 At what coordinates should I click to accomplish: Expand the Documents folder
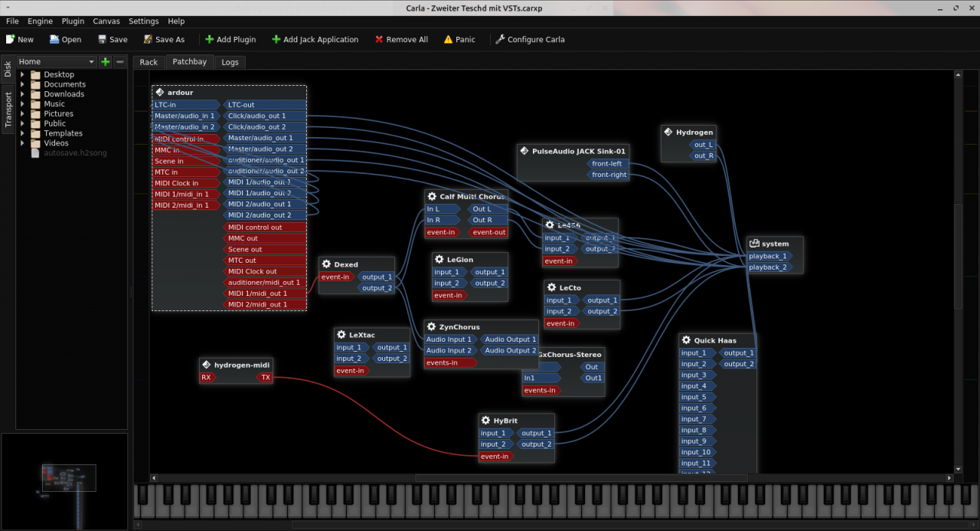22,84
